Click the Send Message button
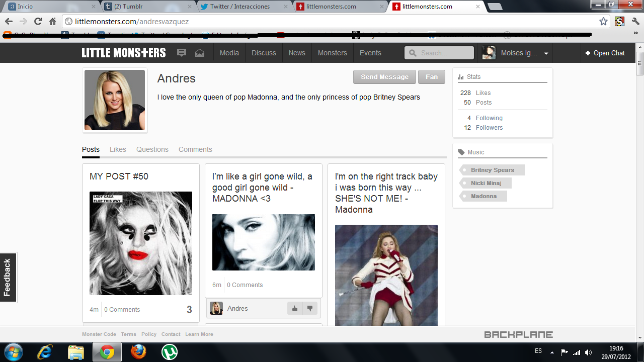Image resolution: width=644 pixels, height=362 pixels. point(384,77)
